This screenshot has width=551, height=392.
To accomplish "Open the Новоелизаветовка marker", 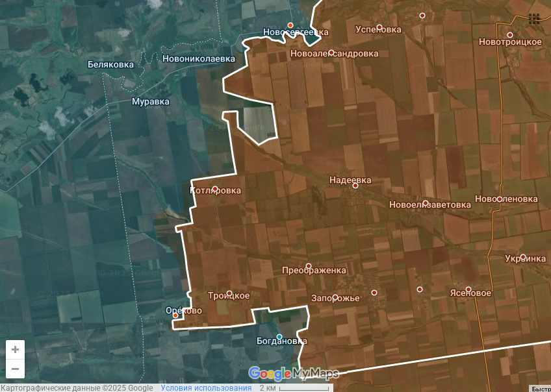I will [x=426, y=203].
